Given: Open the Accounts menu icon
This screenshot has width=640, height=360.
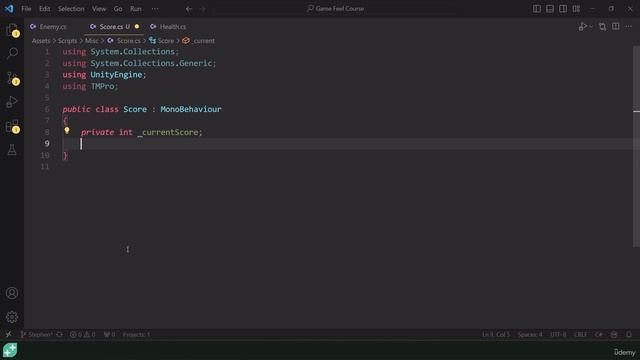Looking at the screenshot, I should coord(12,293).
